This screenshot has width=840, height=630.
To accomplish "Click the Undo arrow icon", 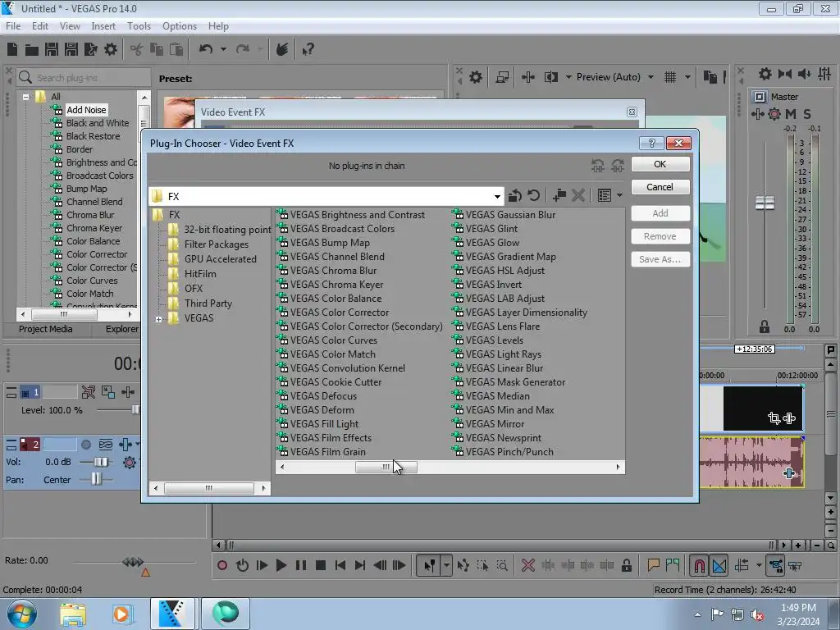I will (x=206, y=49).
